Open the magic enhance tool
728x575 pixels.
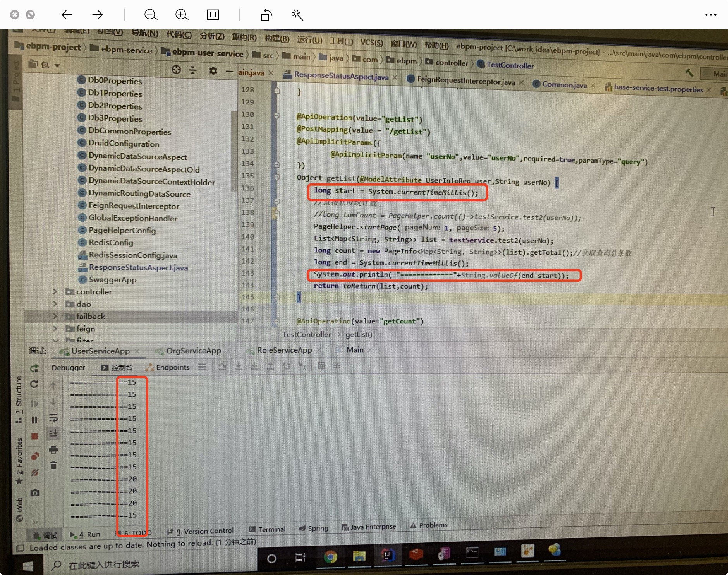(x=297, y=15)
